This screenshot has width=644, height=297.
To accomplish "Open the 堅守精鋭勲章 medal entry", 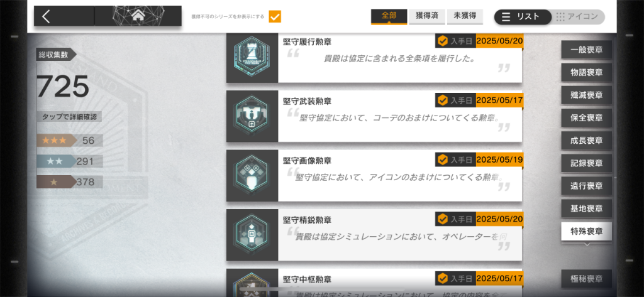I will pos(374,235).
